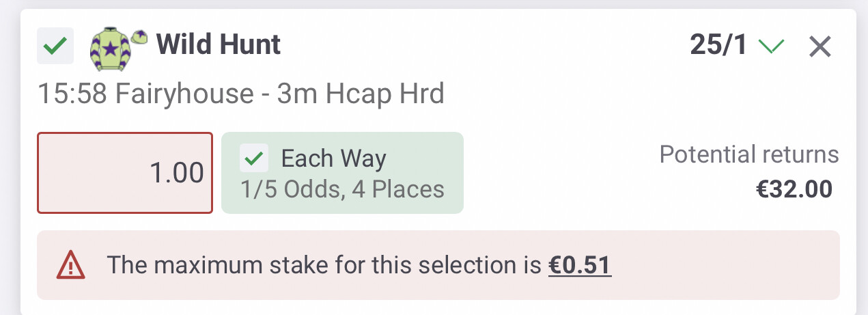Click the €32.00 returns amount
Image resolution: width=868 pixels, height=315 pixels.
pyautogui.click(x=794, y=189)
